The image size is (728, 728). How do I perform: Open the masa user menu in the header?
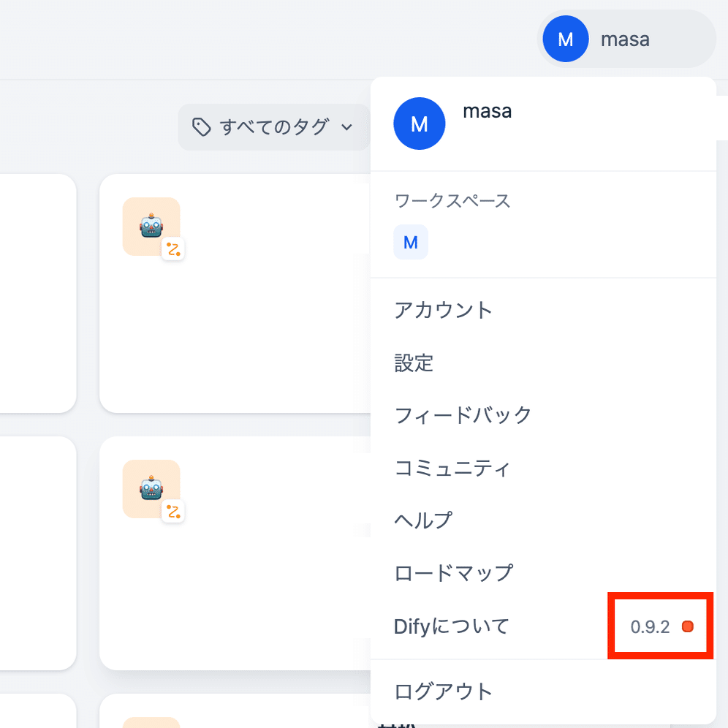[x=626, y=39]
